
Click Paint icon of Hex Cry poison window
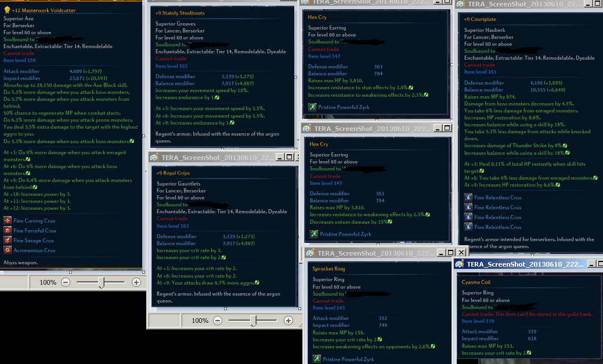[307, 129]
